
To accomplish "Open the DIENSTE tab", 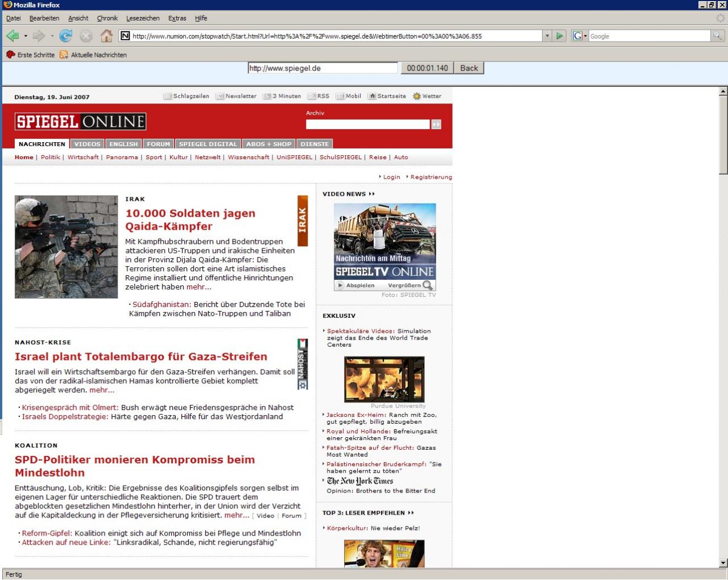I will tap(315, 144).
